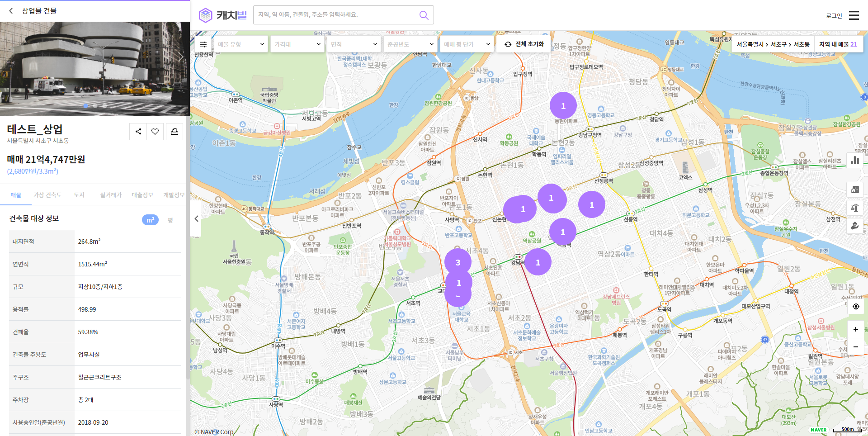Open the hamburger menu in the header
Image resolution: width=868 pixels, height=436 pixels.
(x=854, y=15)
